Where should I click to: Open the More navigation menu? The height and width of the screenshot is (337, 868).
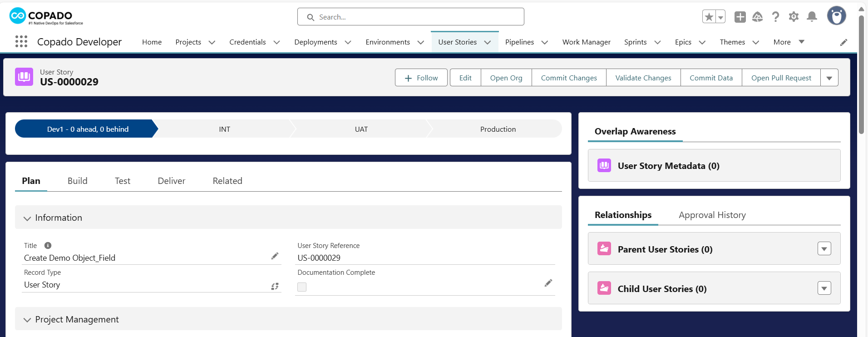pos(789,42)
